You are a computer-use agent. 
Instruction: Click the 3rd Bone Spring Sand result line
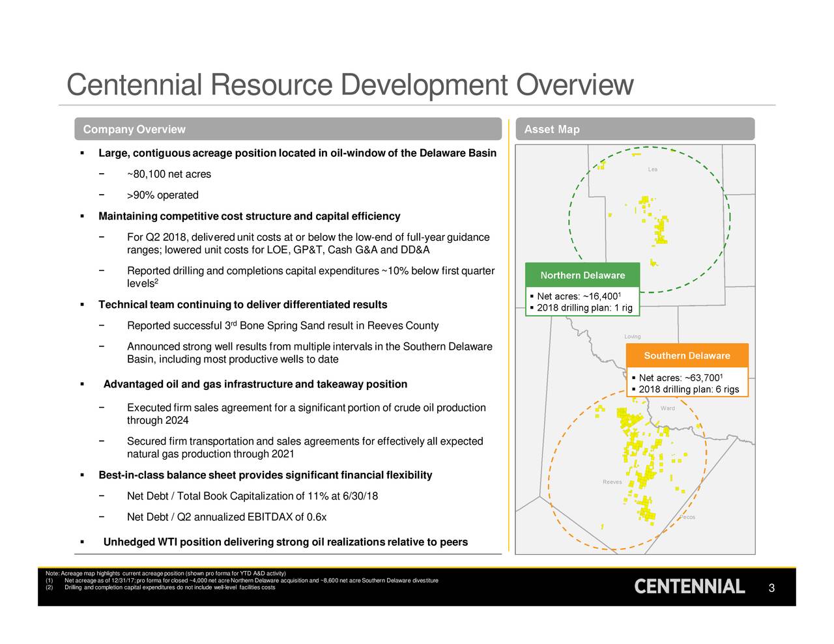[x=283, y=325]
